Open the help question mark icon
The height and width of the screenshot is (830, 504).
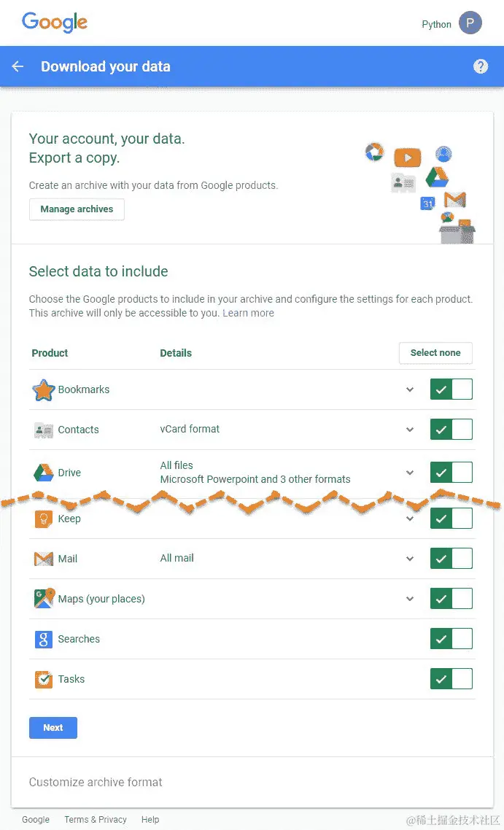pyautogui.click(x=480, y=66)
